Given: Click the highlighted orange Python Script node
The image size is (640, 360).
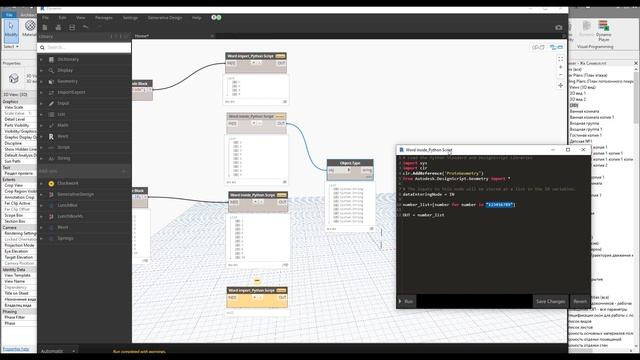Looking at the screenshot, I should click(257, 297).
